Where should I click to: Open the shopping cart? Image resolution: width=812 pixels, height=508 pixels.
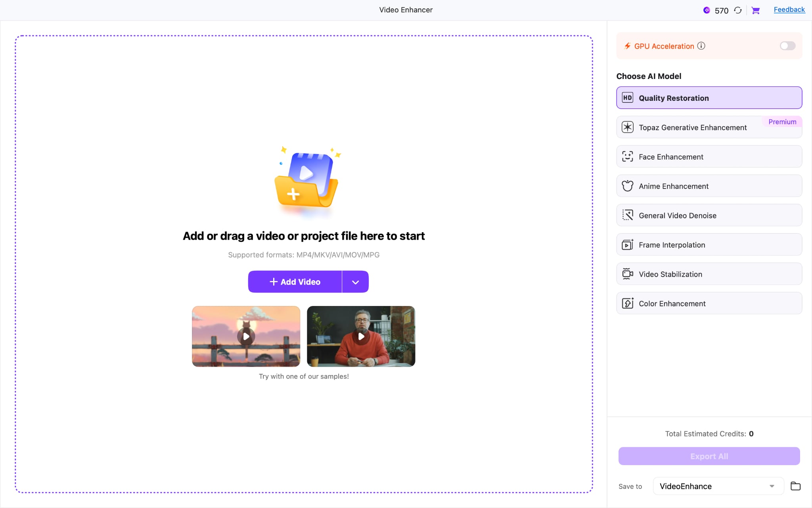coord(755,10)
